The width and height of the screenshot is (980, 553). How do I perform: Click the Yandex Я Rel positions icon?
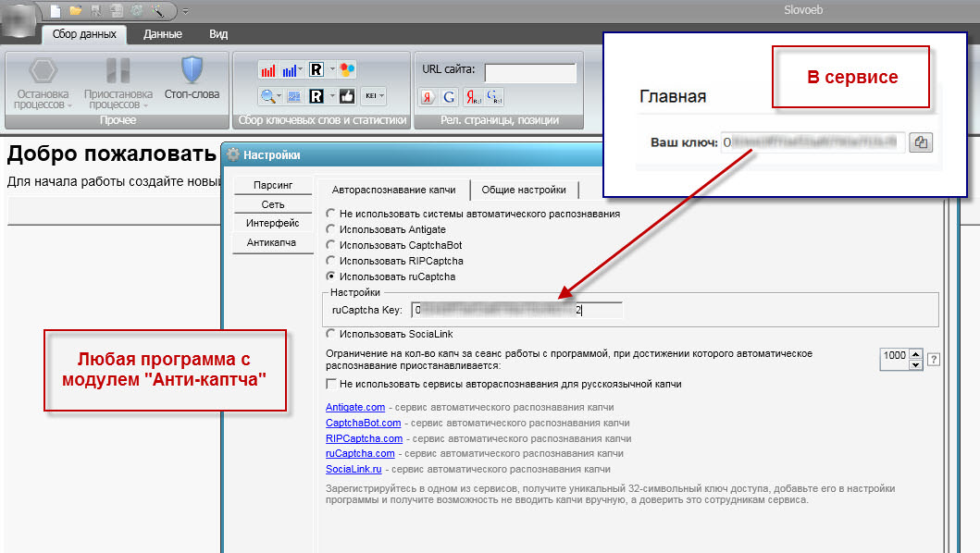[x=473, y=97]
